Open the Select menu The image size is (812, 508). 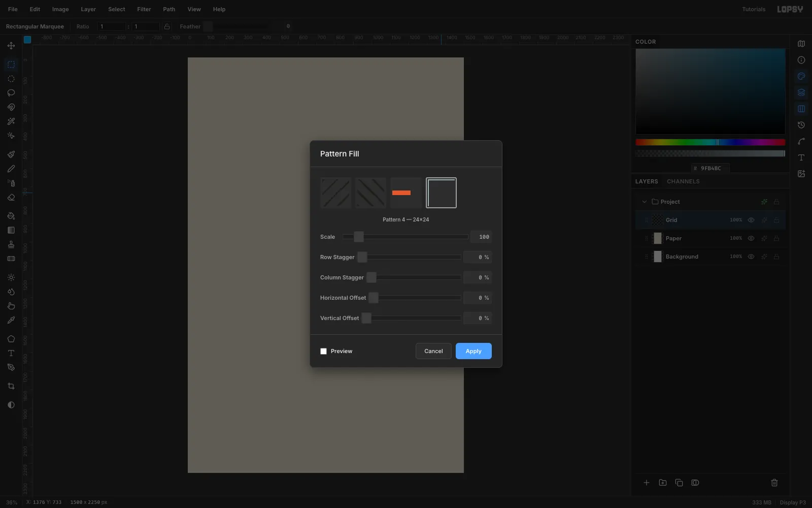point(116,9)
